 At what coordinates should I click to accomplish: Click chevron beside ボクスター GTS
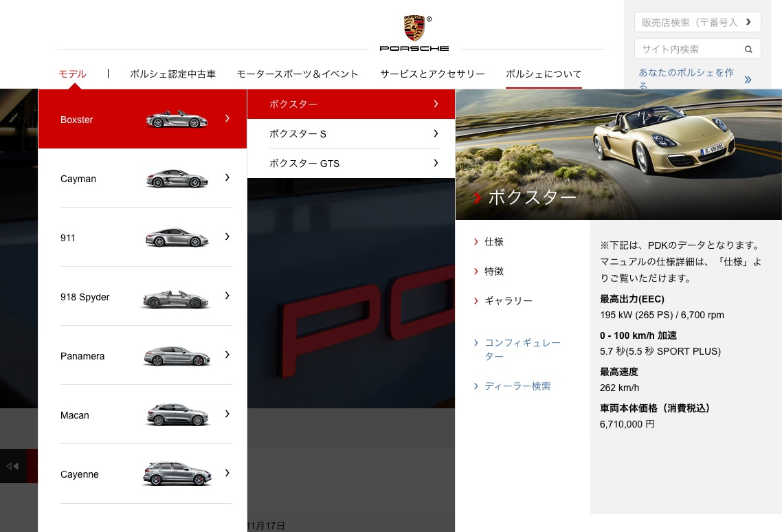point(436,163)
